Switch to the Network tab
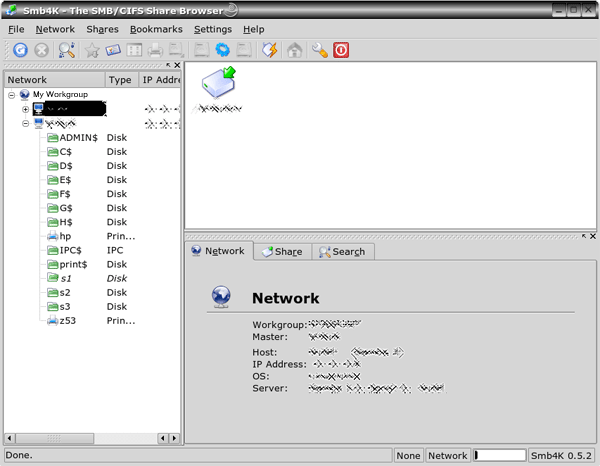 pos(219,251)
